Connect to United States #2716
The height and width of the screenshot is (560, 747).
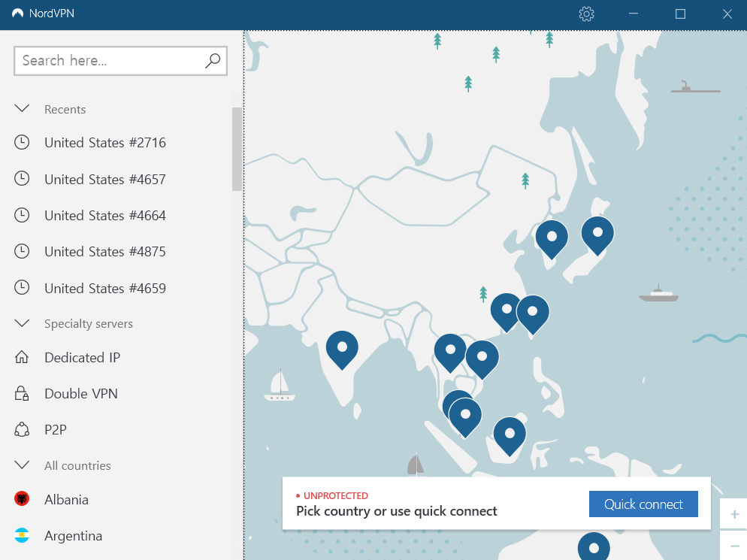pos(104,143)
